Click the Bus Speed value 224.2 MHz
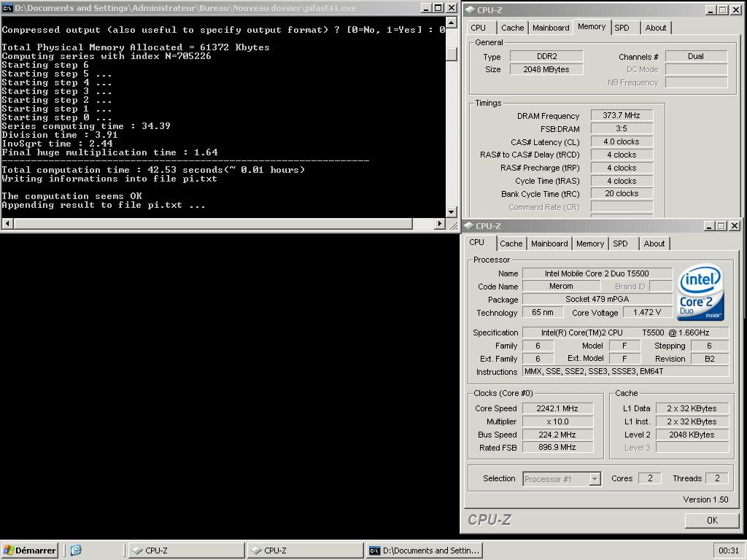Viewport: 747px width, 560px height. tap(557, 435)
